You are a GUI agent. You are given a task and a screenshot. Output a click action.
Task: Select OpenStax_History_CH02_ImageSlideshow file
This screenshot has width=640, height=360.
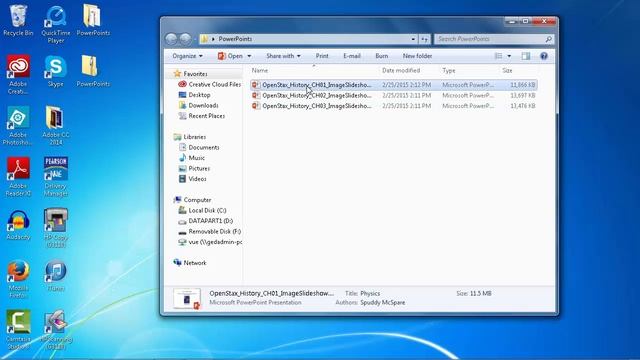393,96
